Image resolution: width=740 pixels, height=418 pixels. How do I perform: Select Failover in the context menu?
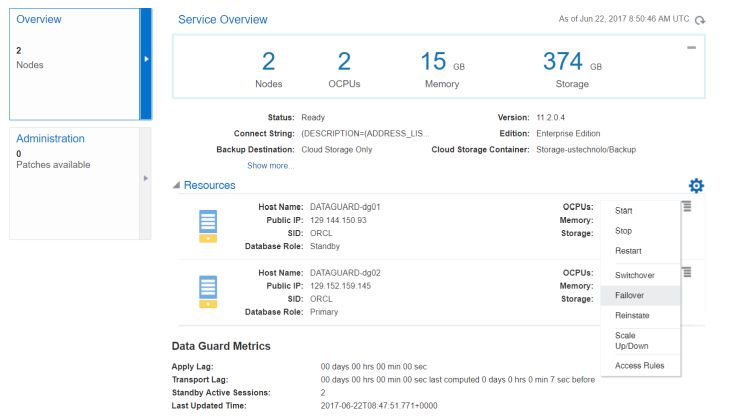coord(630,295)
